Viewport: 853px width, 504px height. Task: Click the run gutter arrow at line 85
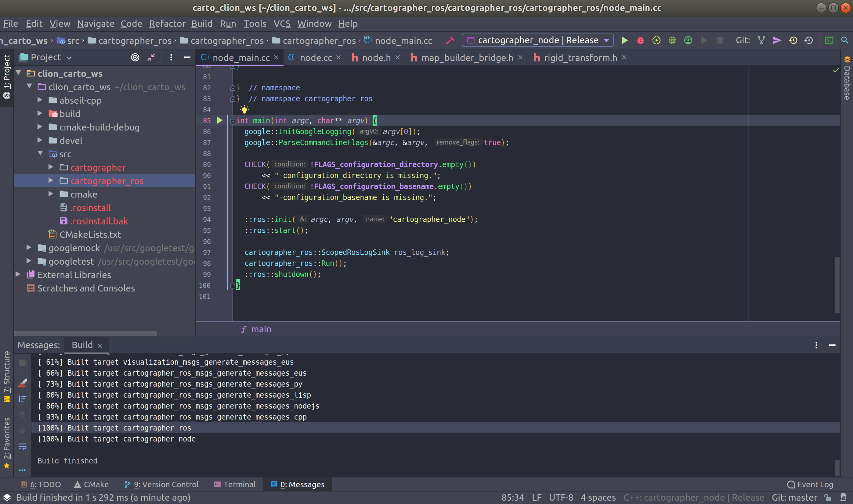219,120
